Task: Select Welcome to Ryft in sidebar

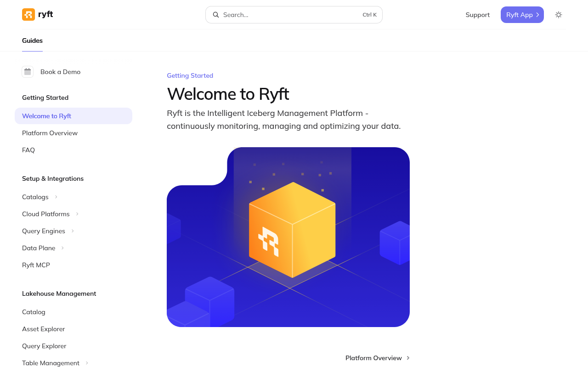Action: point(73,116)
